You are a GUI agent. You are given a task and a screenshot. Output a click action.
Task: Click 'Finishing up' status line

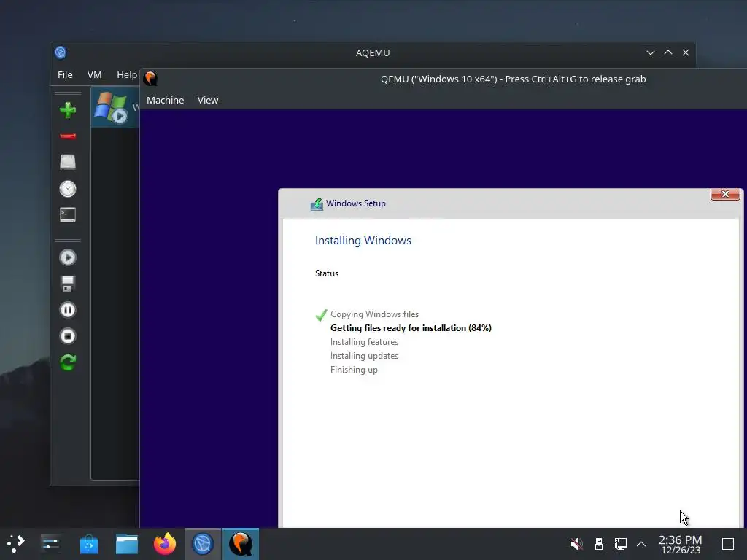[x=354, y=370]
